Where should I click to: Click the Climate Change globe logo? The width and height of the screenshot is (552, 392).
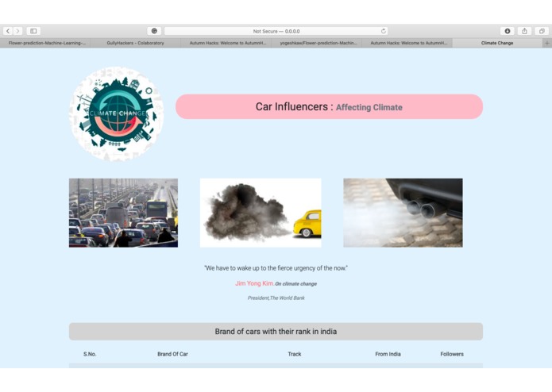[117, 114]
